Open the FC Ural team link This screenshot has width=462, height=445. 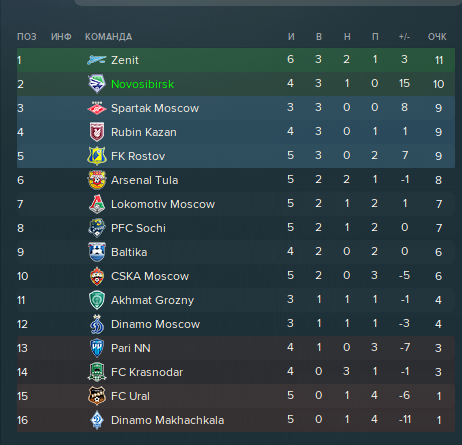click(x=130, y=396)
